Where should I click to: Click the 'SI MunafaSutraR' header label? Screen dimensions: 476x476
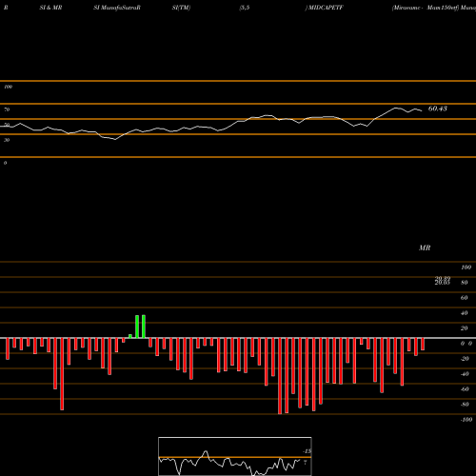(117, 8)
